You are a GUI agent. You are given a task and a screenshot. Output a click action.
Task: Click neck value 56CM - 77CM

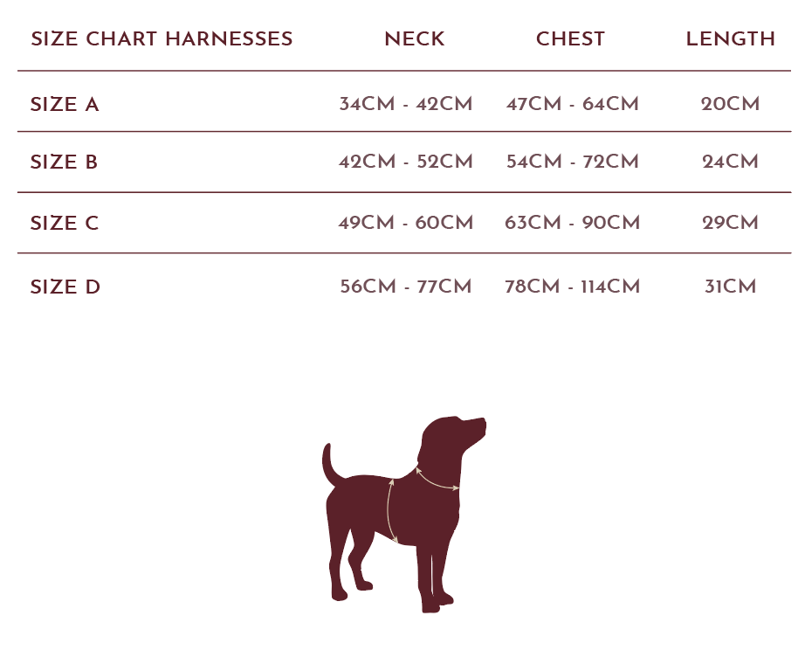point(406,287)
